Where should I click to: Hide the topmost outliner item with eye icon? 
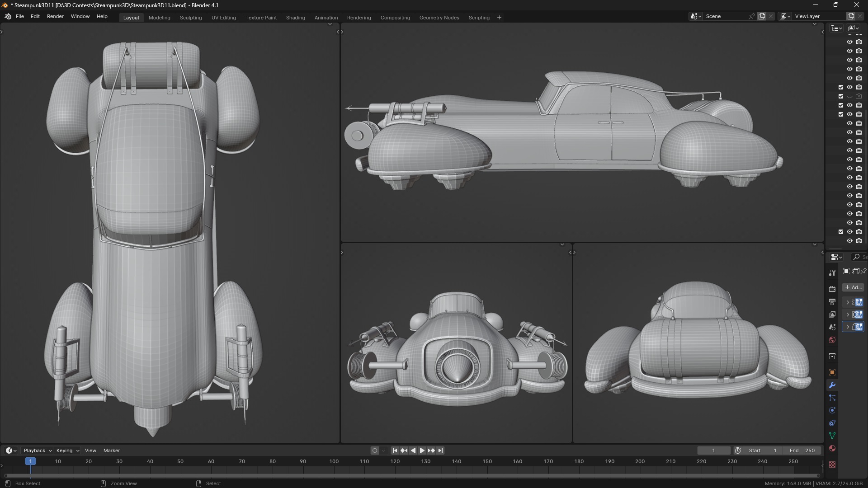(849, 42)
